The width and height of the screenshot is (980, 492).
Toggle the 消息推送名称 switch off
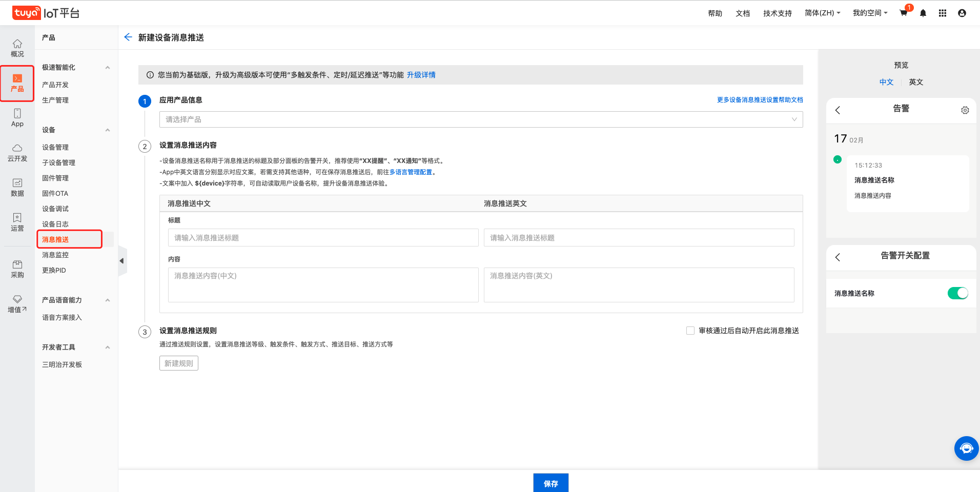coord(957,293)
